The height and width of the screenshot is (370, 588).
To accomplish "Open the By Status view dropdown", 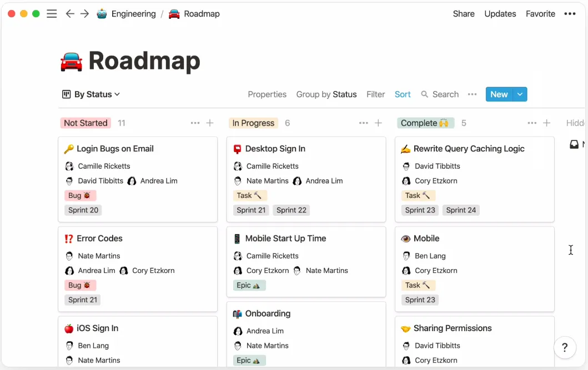I will tap(91, 94).
